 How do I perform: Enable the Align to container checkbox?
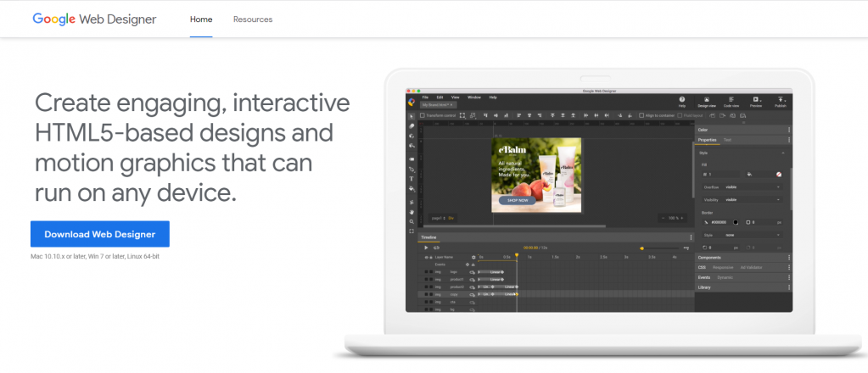tap(641, 115)
